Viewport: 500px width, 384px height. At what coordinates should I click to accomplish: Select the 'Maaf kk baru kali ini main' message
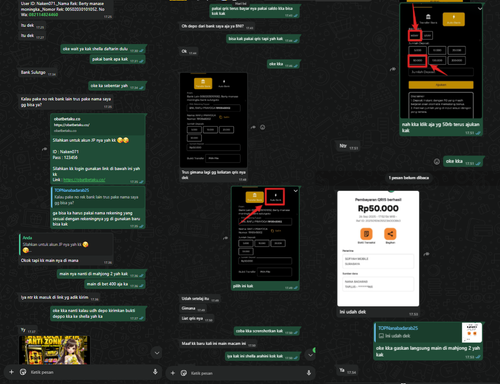(218, 344)
